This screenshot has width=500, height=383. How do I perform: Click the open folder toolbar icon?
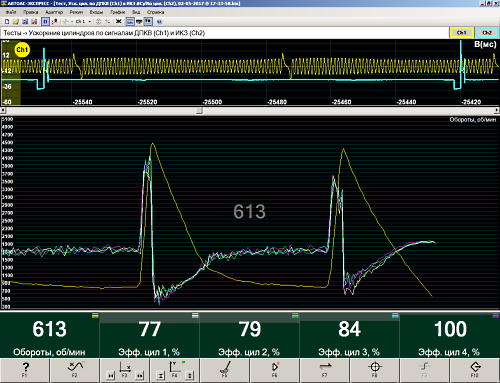point(16,22)
